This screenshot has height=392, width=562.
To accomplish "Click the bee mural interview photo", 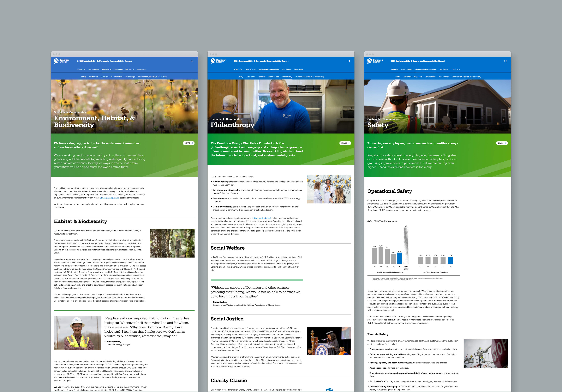I will [x=329, y=189].
